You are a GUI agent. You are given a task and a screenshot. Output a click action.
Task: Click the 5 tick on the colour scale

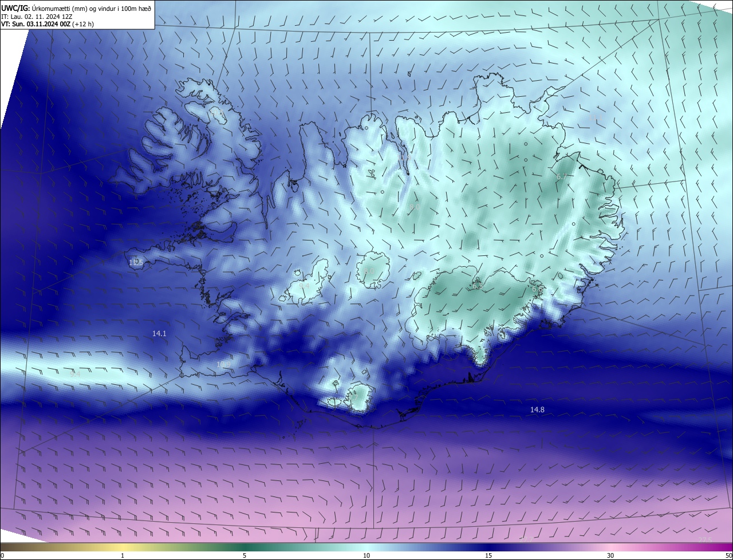(x=245, y=555)
